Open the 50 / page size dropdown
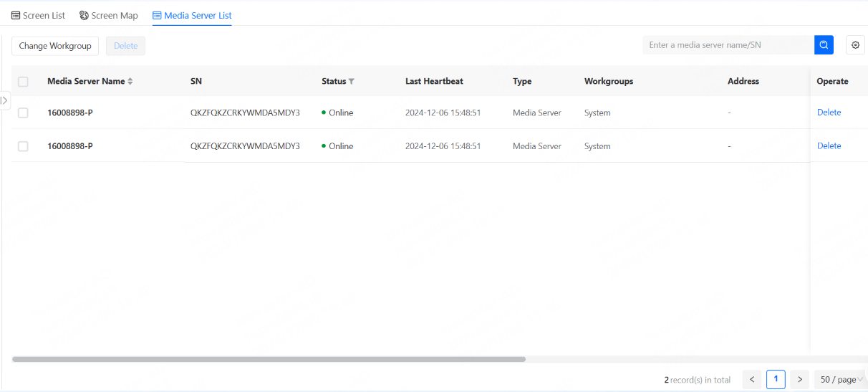The width and height of the screenshot is (868, 392). [x=841, y=379]
